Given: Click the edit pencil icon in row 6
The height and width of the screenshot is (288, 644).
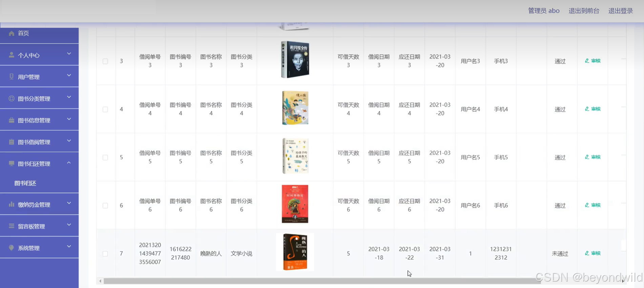Looking at the screenshot, I should 587,205.
